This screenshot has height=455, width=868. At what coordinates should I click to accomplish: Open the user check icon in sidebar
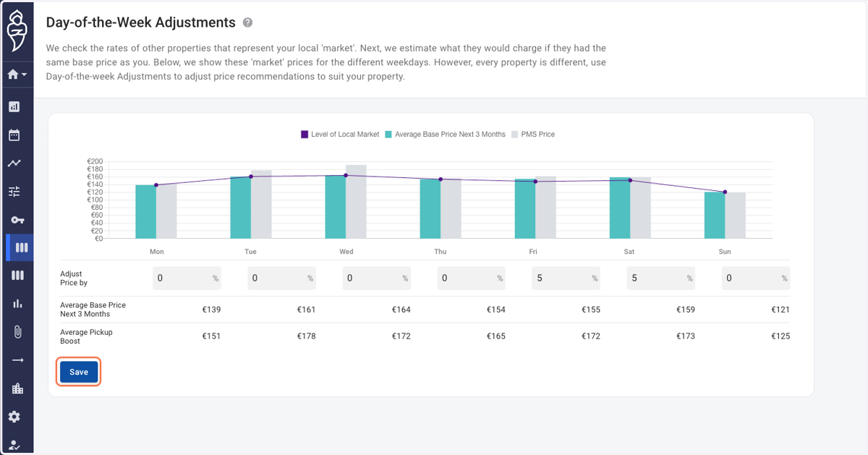14,445
